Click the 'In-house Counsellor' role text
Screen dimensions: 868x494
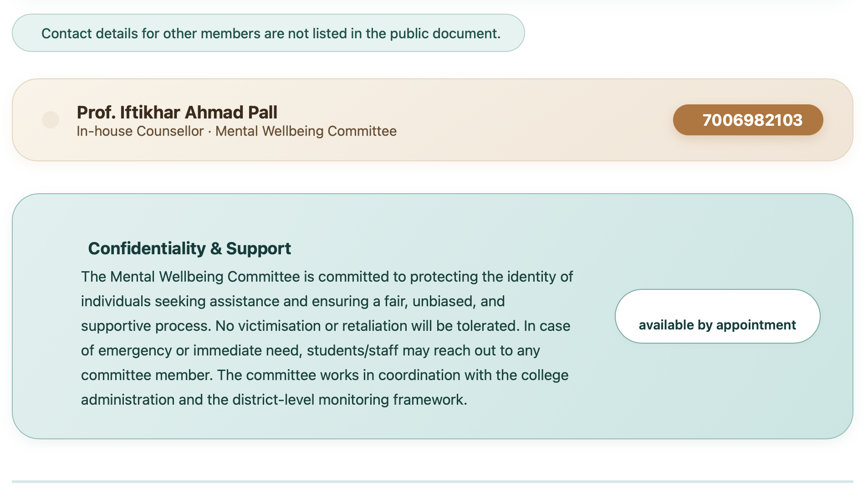(x=140, y=131)
